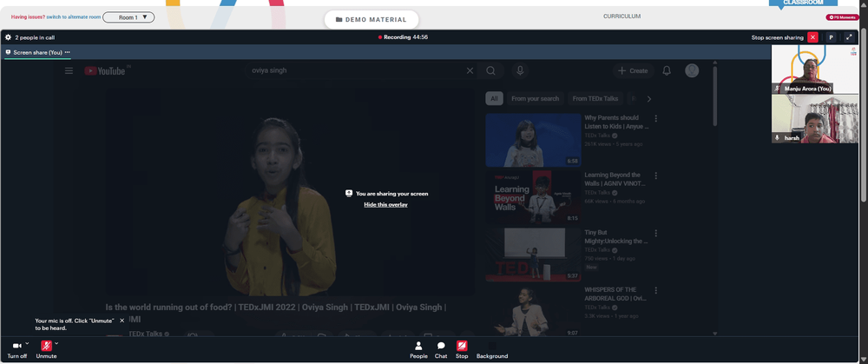Viewport: 868px width, 364px height.
Task: Click switch to alternate room link
Action: 74,17
